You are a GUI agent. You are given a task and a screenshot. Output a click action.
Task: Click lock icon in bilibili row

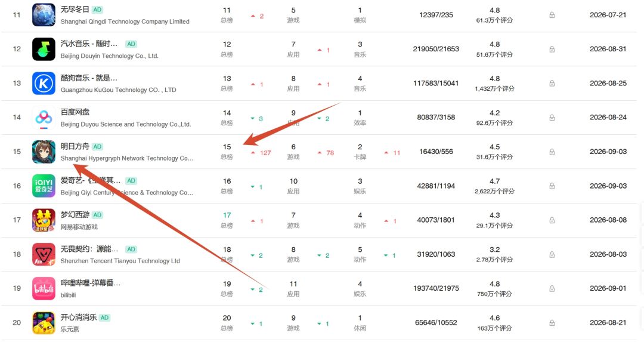point(552,288)
